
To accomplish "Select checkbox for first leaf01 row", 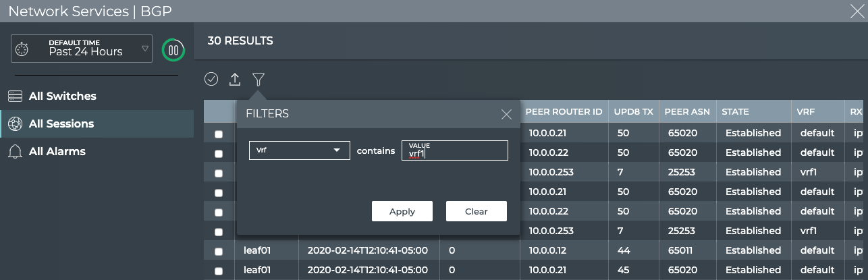I will [x=219, y=252].
